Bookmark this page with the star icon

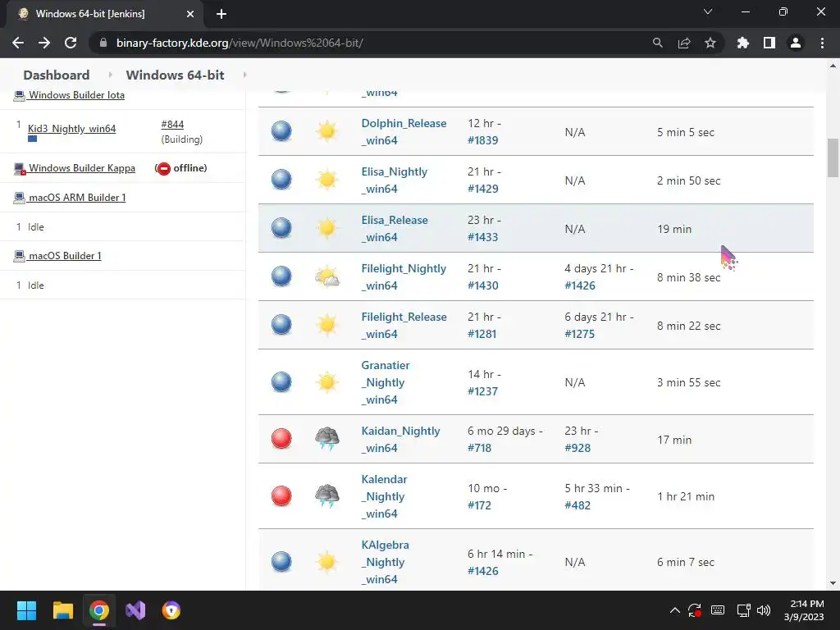pos(710,43)
